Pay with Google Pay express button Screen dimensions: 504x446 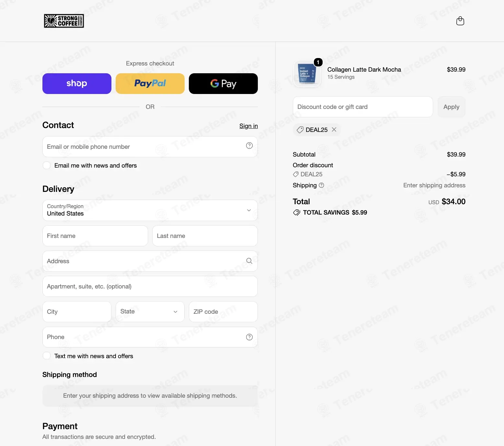tap(223, 84)
